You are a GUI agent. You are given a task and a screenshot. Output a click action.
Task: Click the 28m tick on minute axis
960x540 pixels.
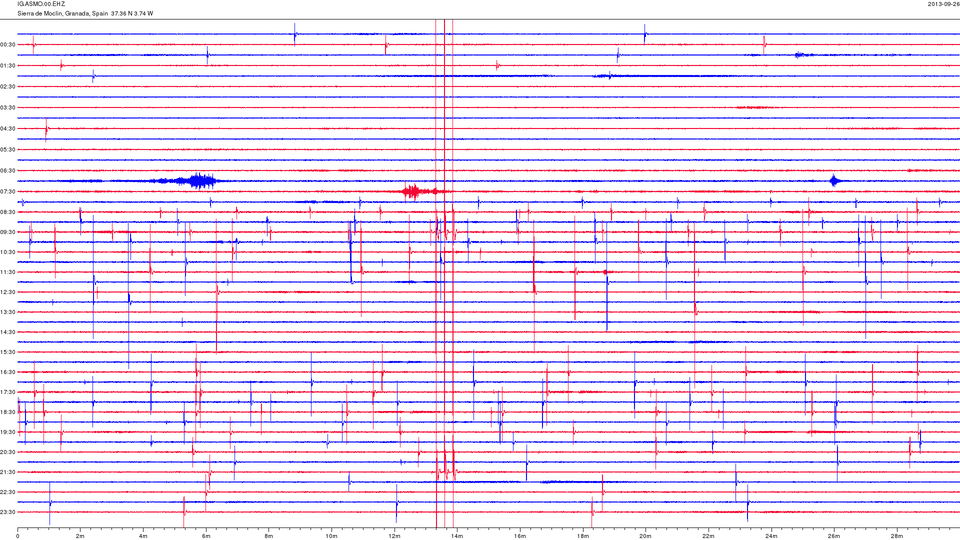(897, 536)
